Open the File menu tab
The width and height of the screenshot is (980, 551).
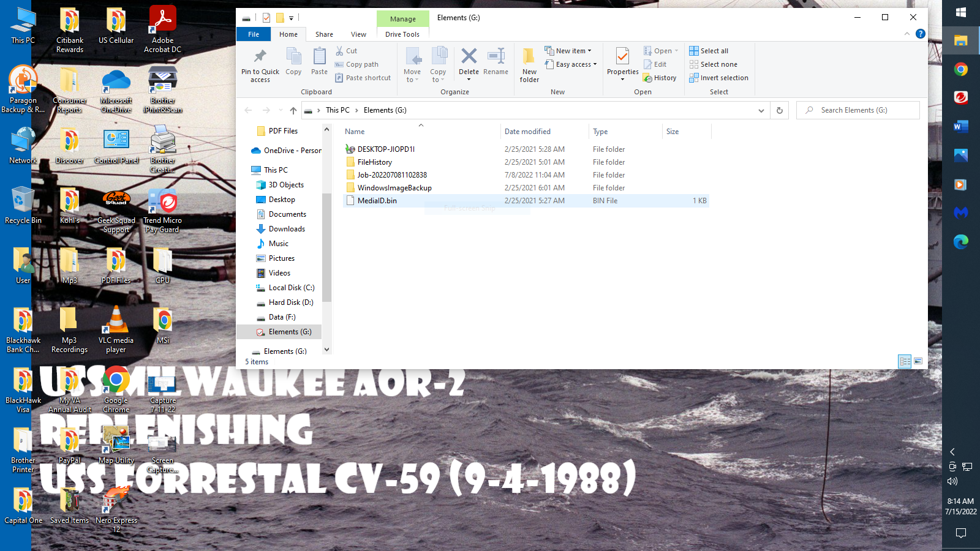click(254, 34)
